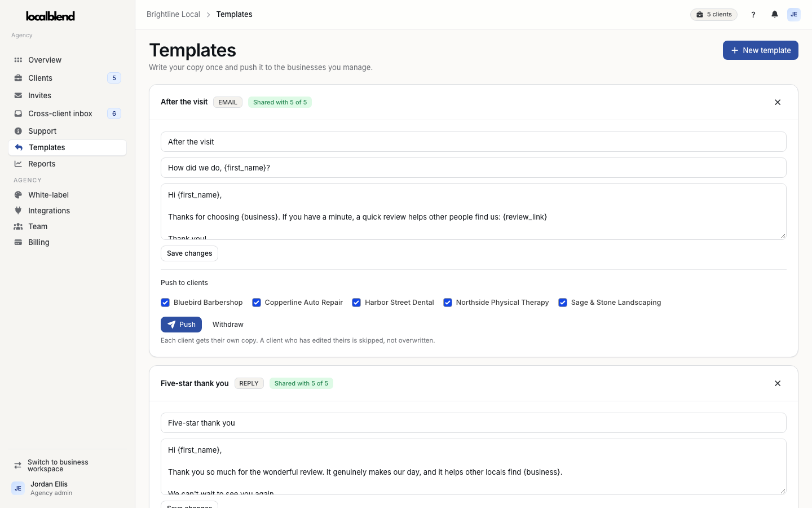Click the Support info icon
Image resolution: width=812 pixels, height=508 pixels.
[x=18, y=131]
